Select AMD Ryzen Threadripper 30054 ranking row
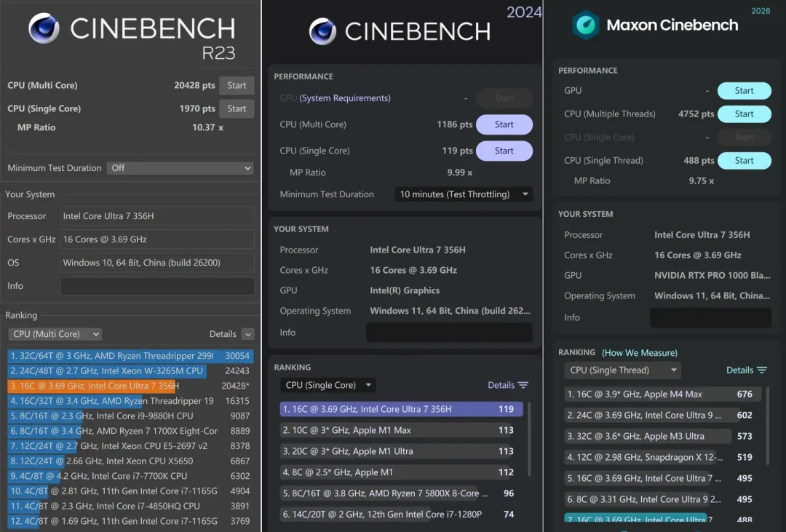Viewport: 786px width, 532px height. pyautogui.click(x=130, y=355)
